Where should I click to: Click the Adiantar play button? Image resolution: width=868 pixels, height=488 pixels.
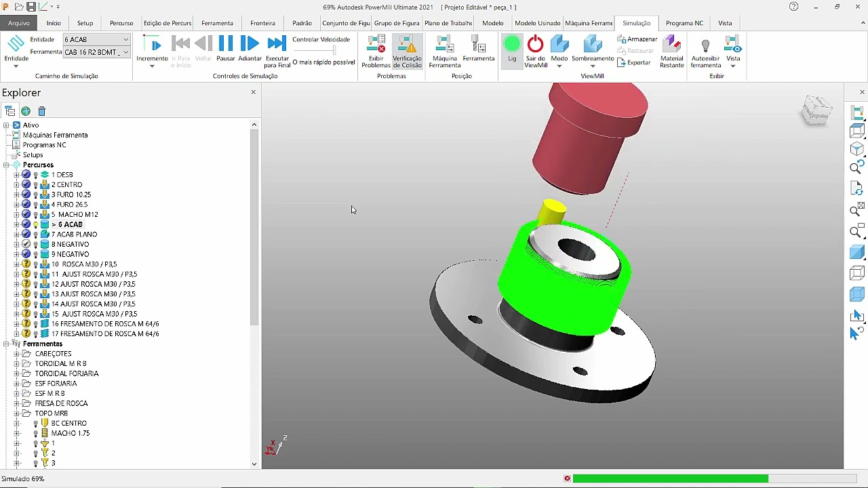250,50
